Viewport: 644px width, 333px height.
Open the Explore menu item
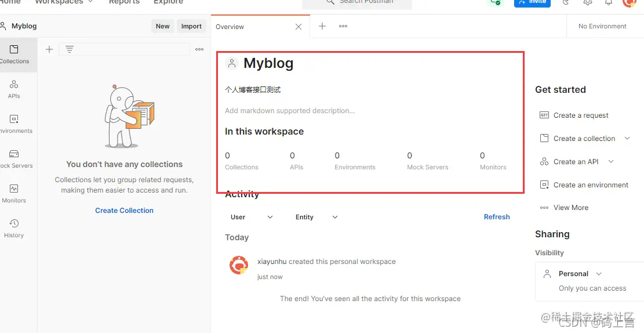point(169,2)
